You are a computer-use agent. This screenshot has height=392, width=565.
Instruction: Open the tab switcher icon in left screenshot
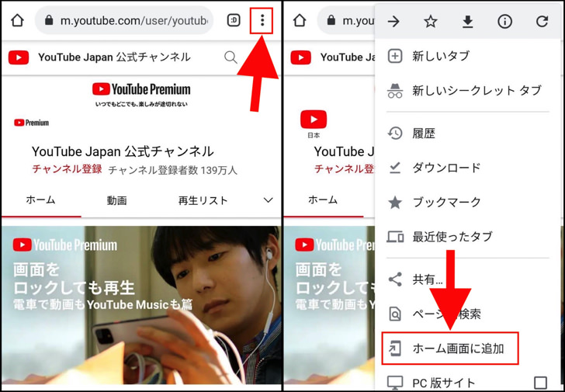click(234, 20)
